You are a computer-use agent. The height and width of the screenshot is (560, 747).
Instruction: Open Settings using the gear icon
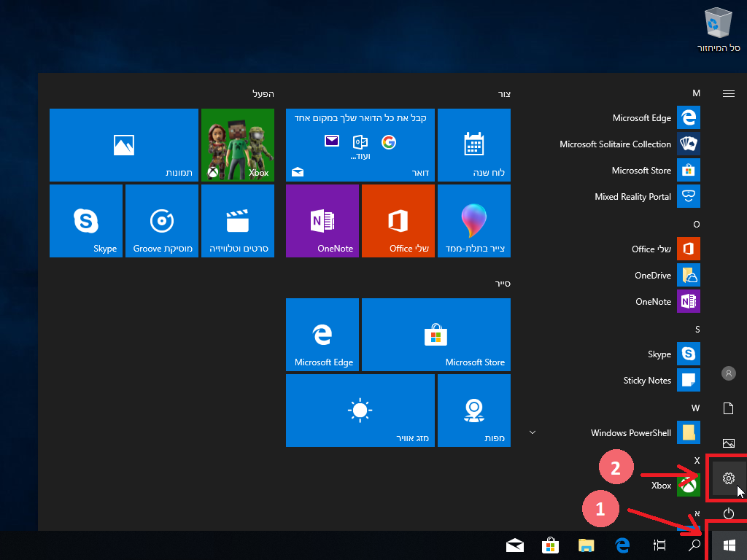(x=729, y=478)
